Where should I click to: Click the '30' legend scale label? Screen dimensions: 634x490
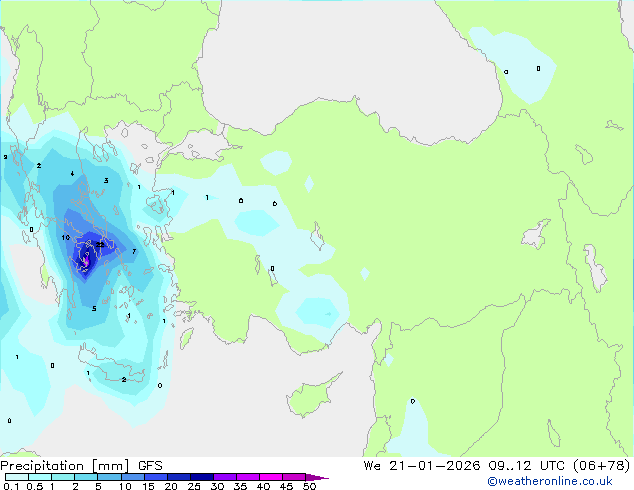217,486
